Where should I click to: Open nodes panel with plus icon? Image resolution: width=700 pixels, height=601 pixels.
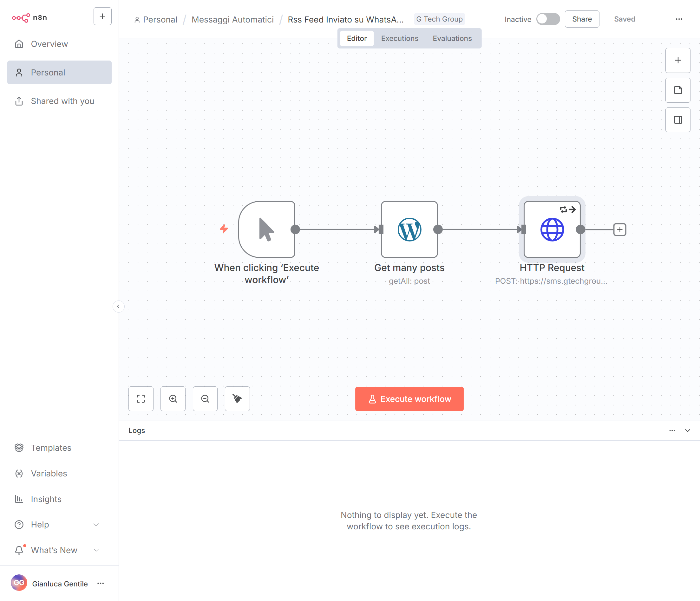678,61
